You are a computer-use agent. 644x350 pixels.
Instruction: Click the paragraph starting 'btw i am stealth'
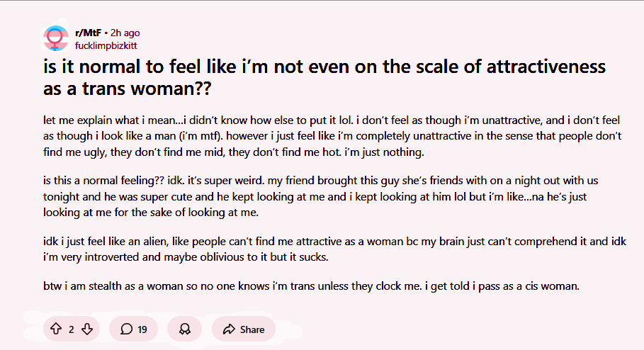pyautogui.click(x=312, y=287)
